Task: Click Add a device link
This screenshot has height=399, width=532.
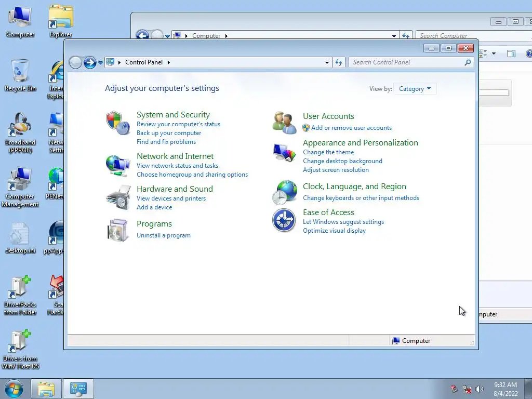Action: pos(154,207)
